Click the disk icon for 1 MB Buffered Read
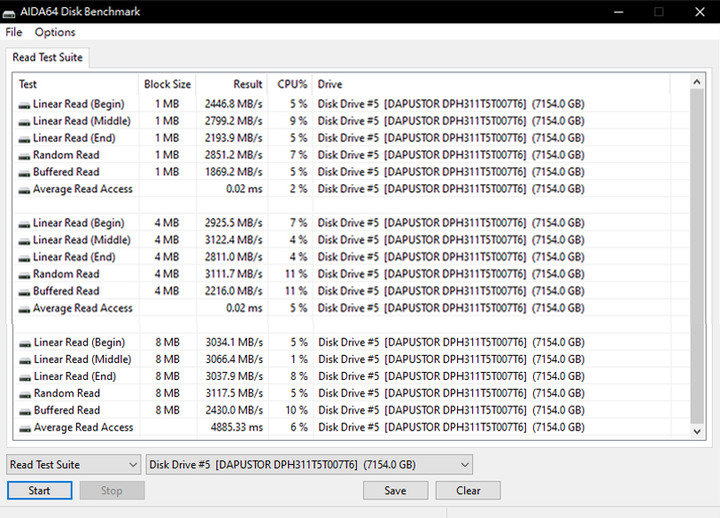 click(x=24, y=174)
